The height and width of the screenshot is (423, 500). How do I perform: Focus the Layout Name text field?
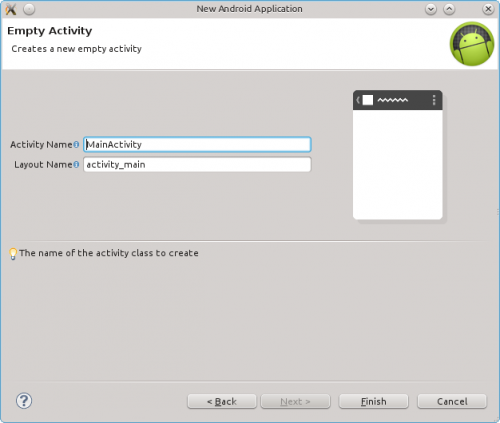tap(197, 165)
